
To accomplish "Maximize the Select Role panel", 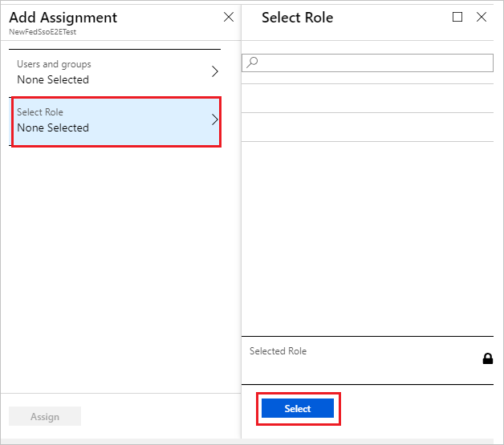I will 457,17.
